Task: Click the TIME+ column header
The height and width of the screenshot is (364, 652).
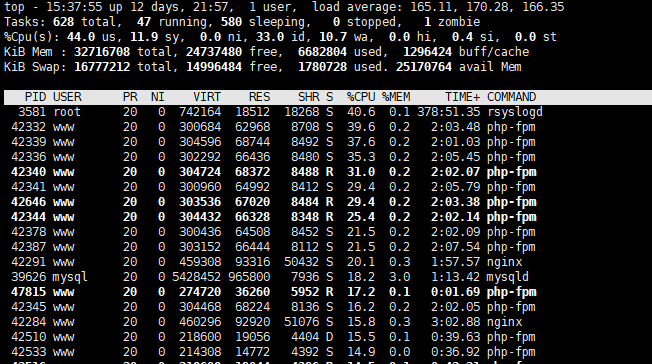Action: coord(462,97)
